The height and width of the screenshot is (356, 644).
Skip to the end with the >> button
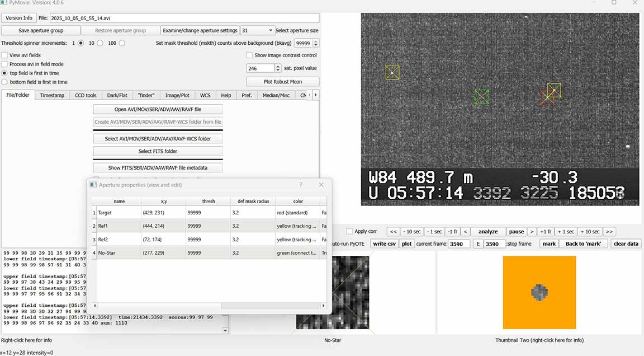pos(609,232)
